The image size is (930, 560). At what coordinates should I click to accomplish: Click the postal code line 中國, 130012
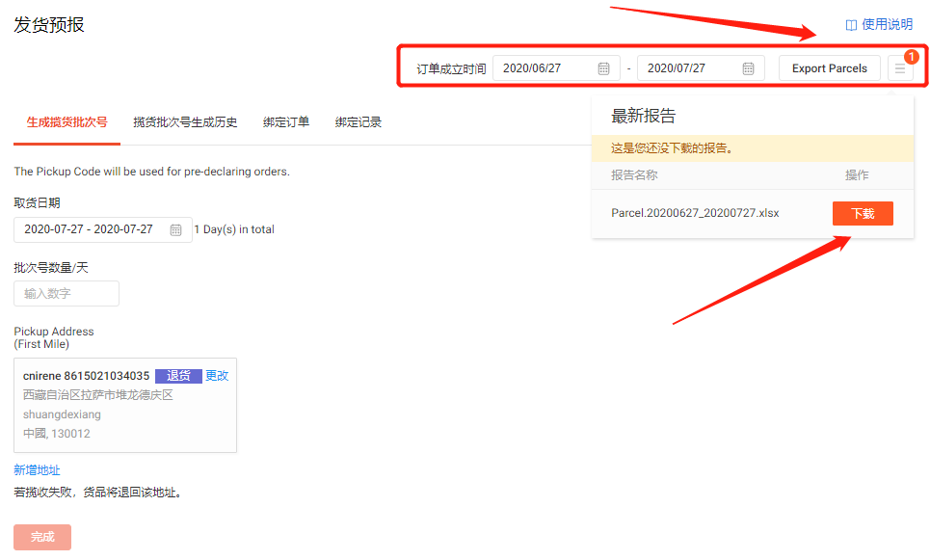tap(56, 434)
